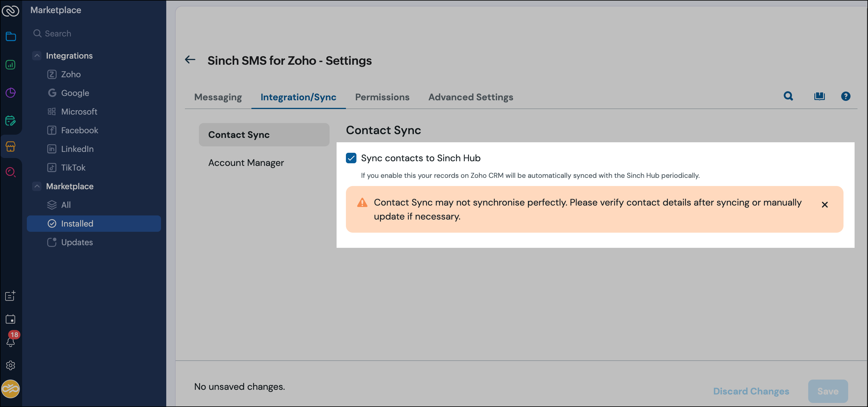The image size is (868, 407).
Task: Click the Marketplace section label in tree
Action: (70, 186)
